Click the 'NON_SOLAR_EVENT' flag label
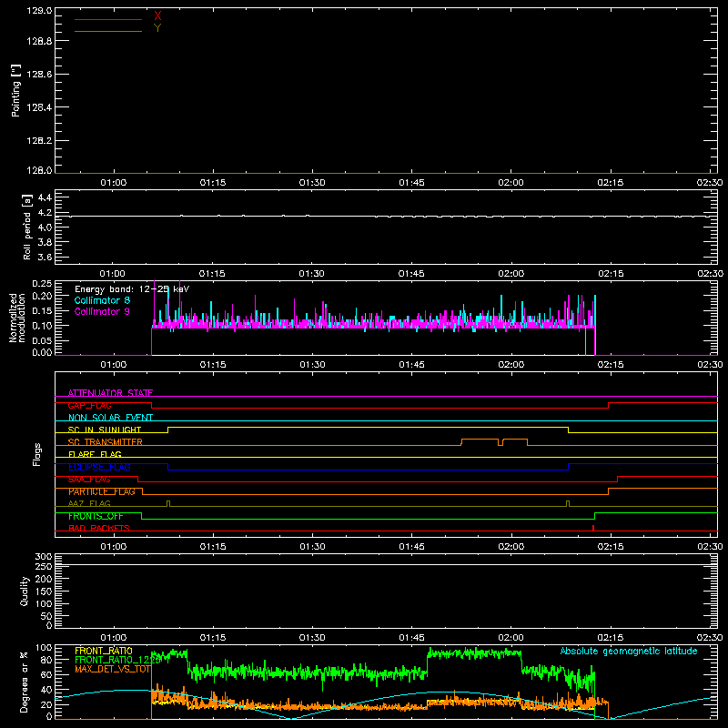The height and width of the screenshot is (728, 728). tap(110, 418)
